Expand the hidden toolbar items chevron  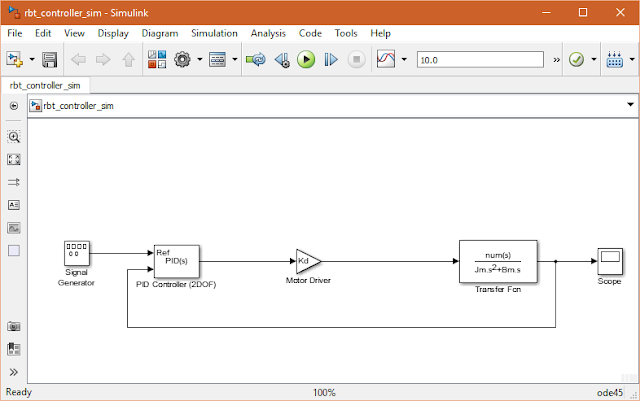[x=556, y=60]
